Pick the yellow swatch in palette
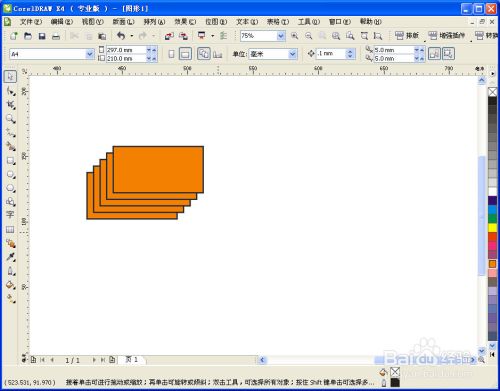Viewport: 500px width, 391px height. tap(492, 228)
